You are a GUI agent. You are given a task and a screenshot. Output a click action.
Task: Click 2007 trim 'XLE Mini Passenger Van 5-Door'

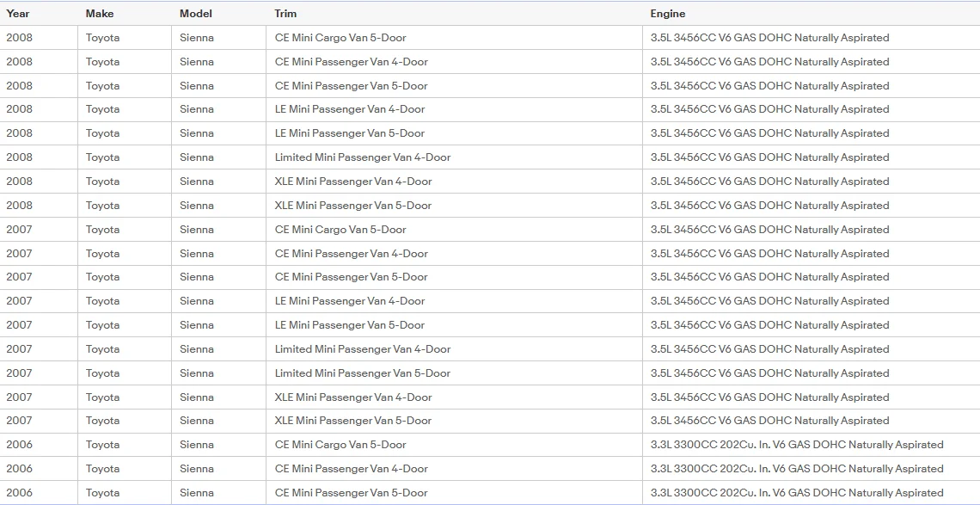coord(353,421)
